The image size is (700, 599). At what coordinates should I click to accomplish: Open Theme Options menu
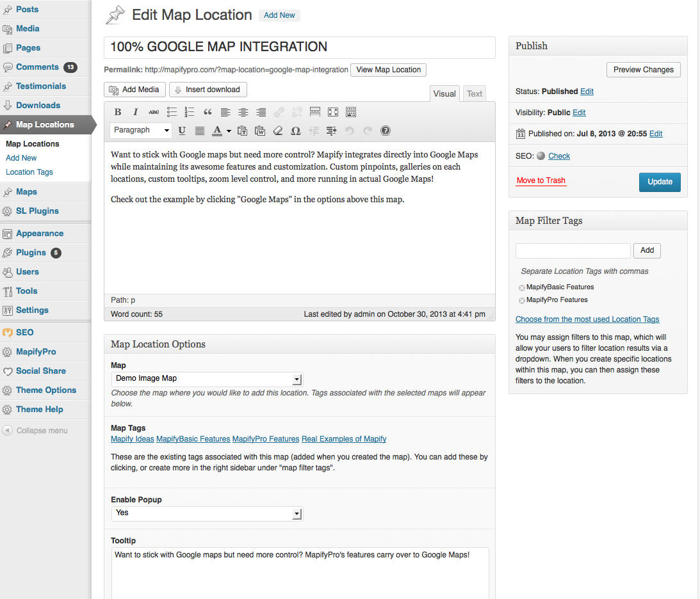click(x=46, y=390)
